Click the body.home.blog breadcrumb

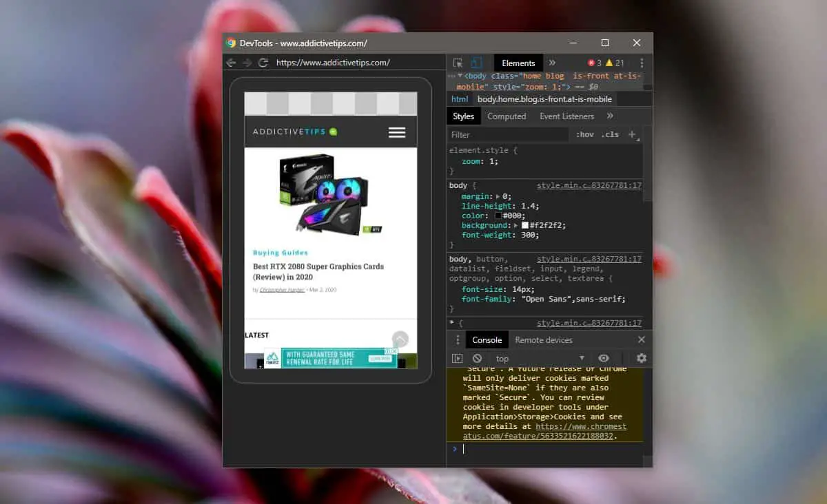[x=544, y=99]
